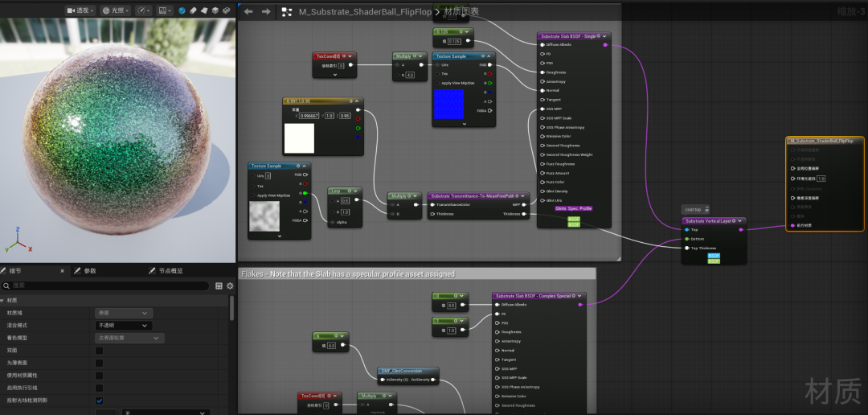Click the Glints Spec. Profile label
This screenshot has width=868, height=415.
coord(574,208)
